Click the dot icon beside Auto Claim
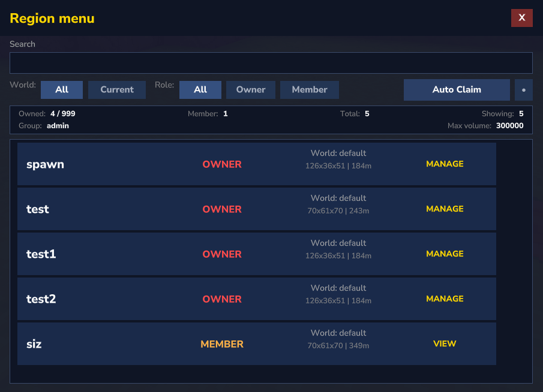 [x=523, y=90]
